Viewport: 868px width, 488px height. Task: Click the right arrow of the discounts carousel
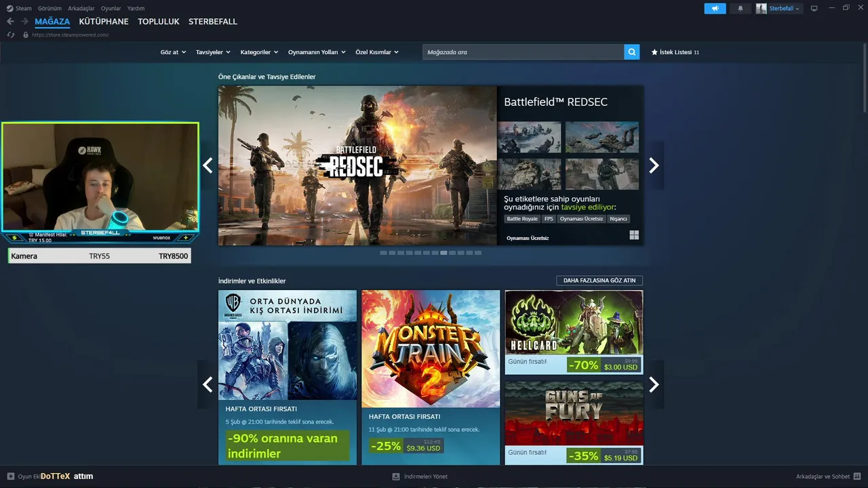click(x=654, y=384)
